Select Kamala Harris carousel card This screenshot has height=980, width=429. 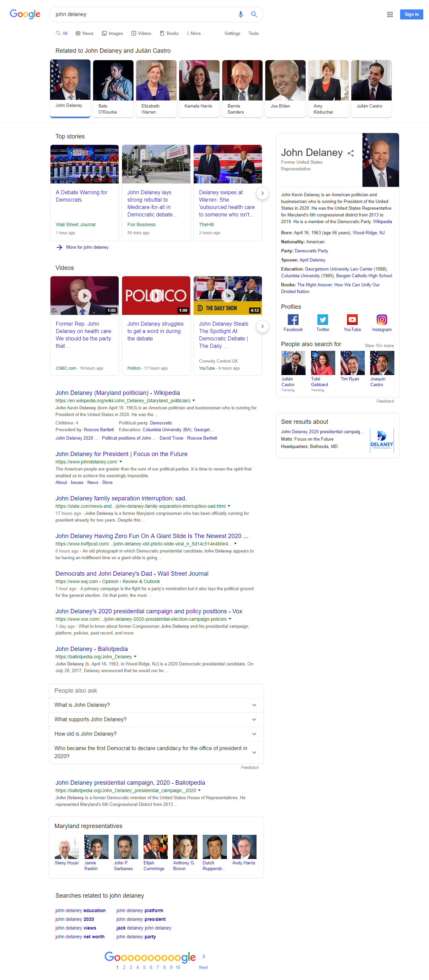(199, 89)
